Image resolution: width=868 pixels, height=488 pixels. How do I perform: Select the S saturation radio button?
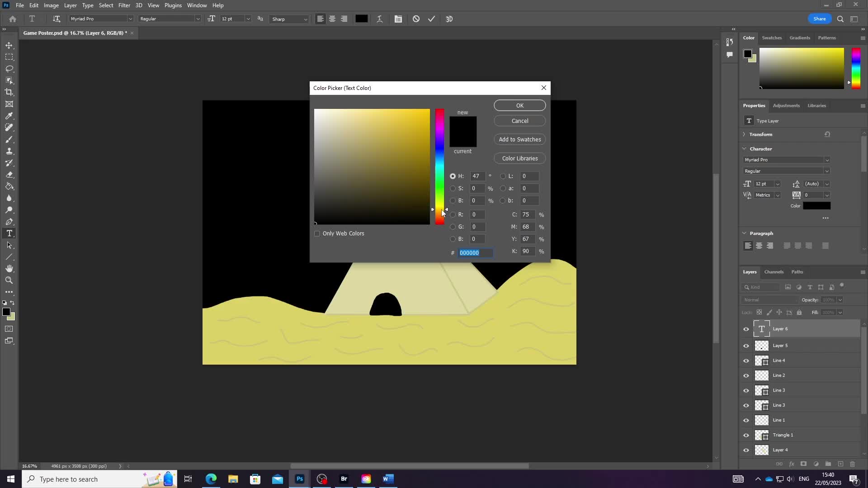coord(453,188)
